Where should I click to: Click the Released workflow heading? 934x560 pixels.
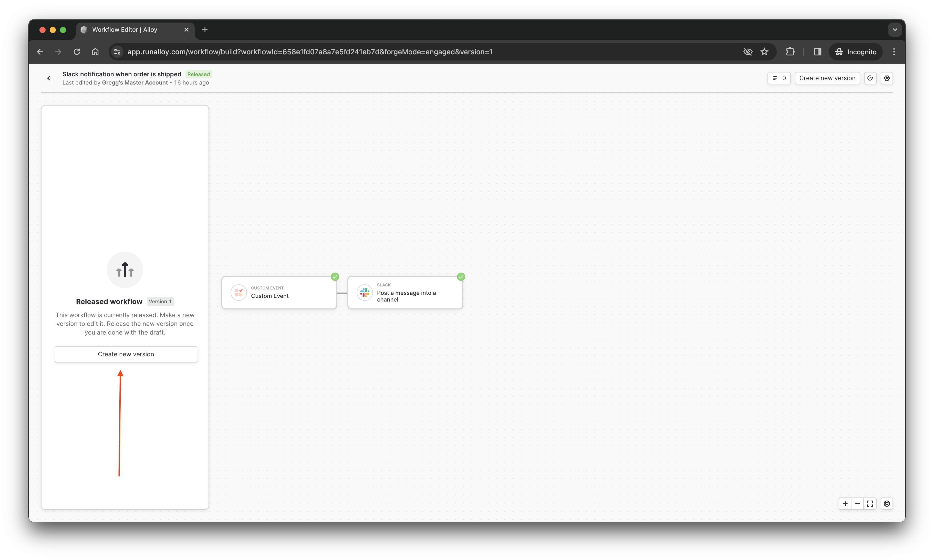coord(109,302)
